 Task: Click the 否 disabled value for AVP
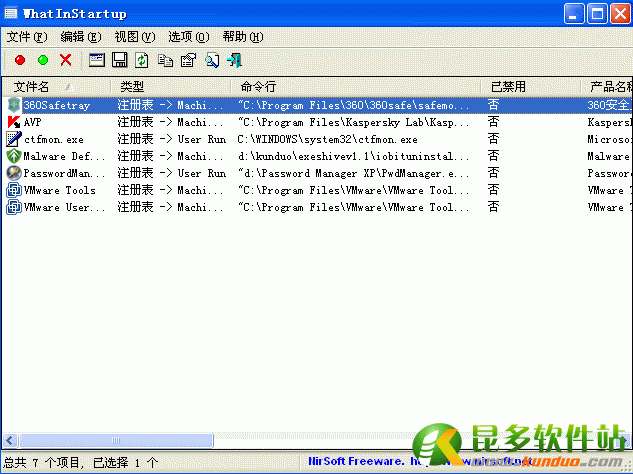point(493,122)
